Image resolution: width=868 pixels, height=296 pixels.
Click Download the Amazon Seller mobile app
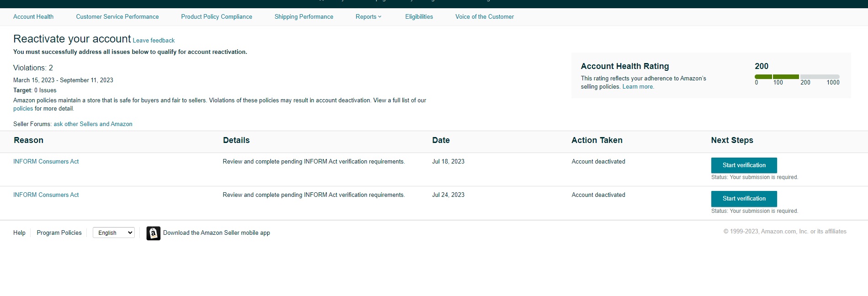217,233
